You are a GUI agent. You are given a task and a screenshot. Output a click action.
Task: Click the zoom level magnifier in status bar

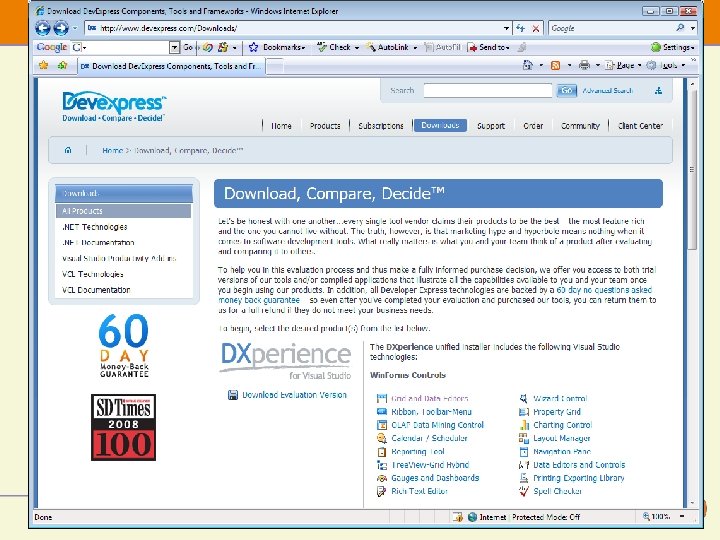646,517
